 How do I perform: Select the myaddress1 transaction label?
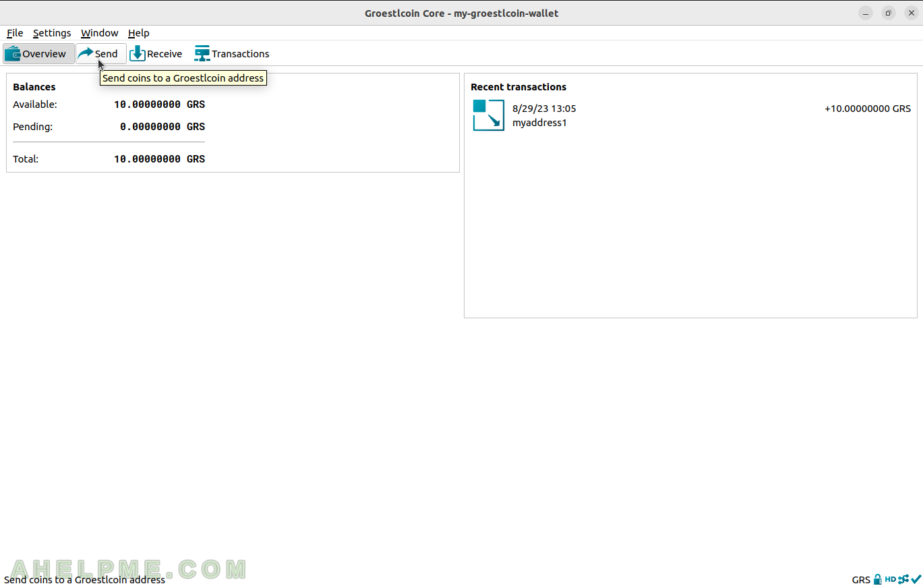click(x=539, y=123)
